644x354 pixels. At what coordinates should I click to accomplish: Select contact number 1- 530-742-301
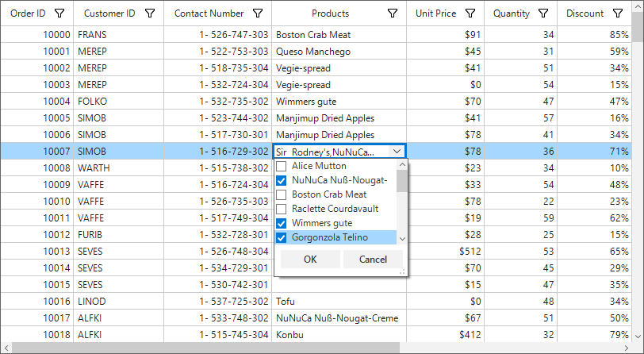pos(217,284)
